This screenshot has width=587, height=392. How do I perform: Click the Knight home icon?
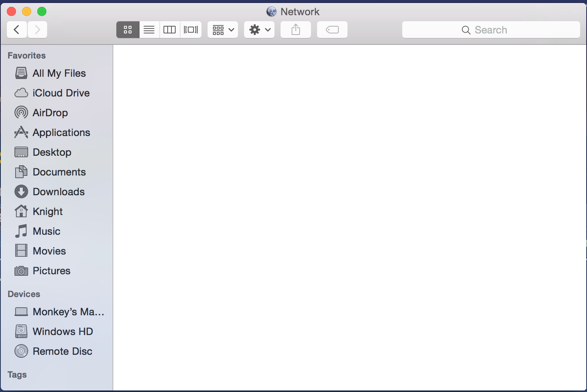tap(21, 211)
